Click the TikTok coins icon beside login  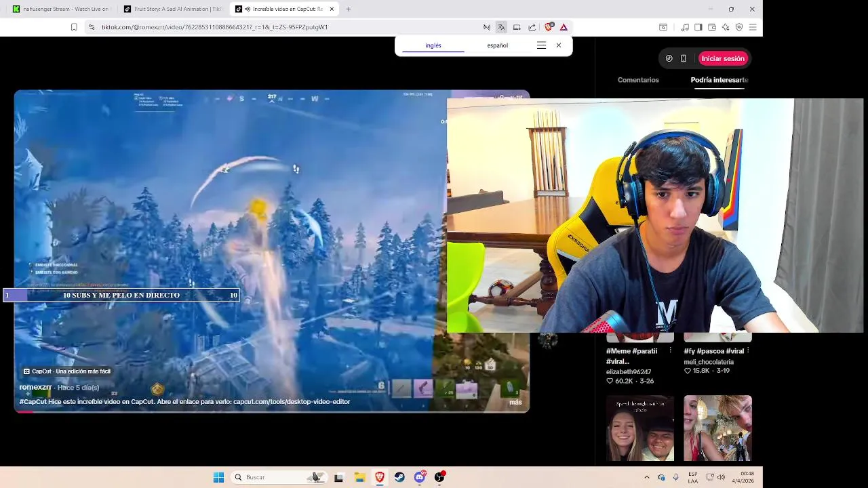[669, 58]
